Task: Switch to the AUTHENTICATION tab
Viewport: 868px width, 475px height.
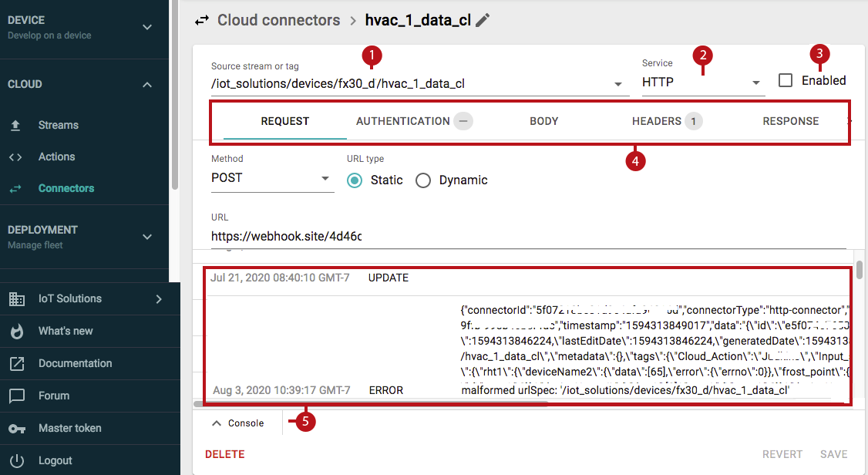Action: coord(403,121)
